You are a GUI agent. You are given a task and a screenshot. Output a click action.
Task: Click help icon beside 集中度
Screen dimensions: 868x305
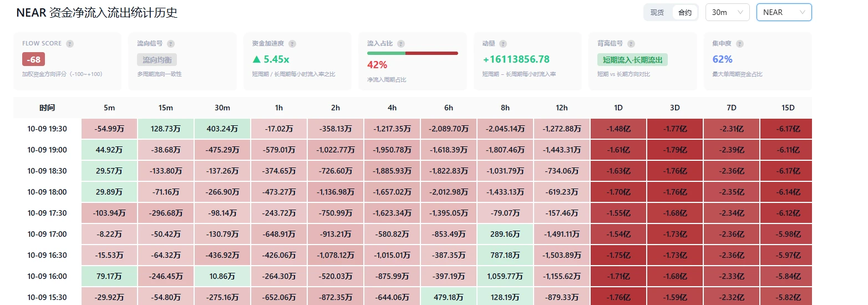tap(740, 43)
